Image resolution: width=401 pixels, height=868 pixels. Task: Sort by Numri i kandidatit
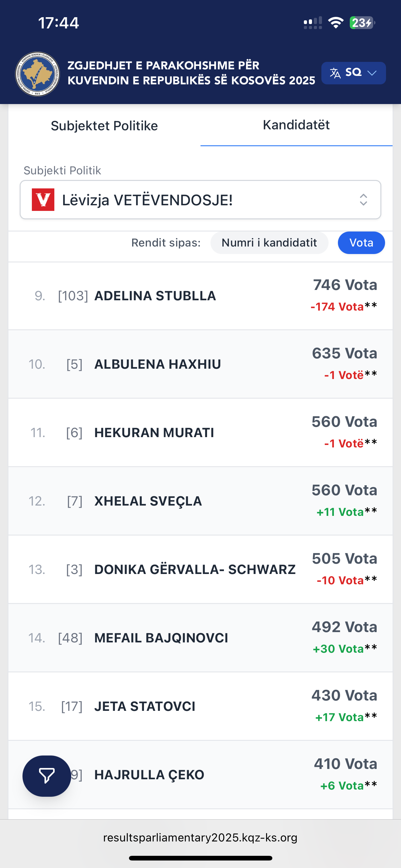click(269, 242)
